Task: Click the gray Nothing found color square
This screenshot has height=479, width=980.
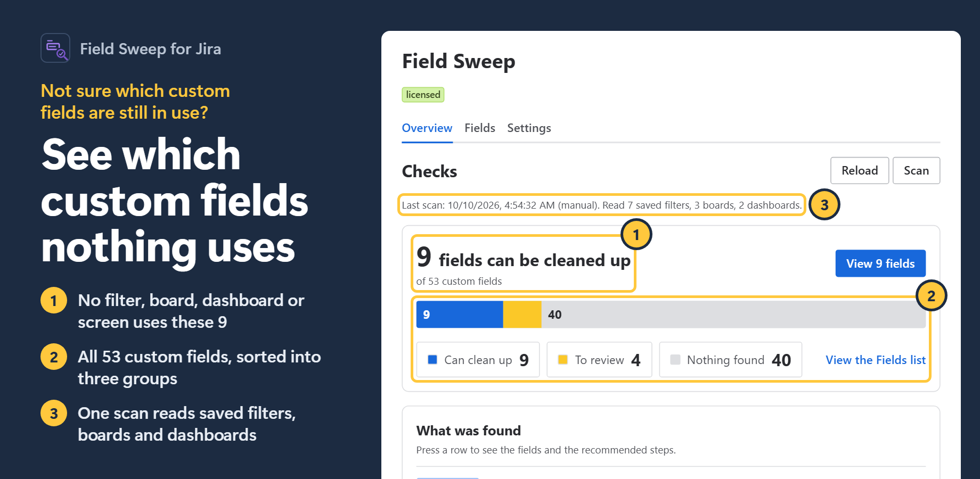Action: 675,360
